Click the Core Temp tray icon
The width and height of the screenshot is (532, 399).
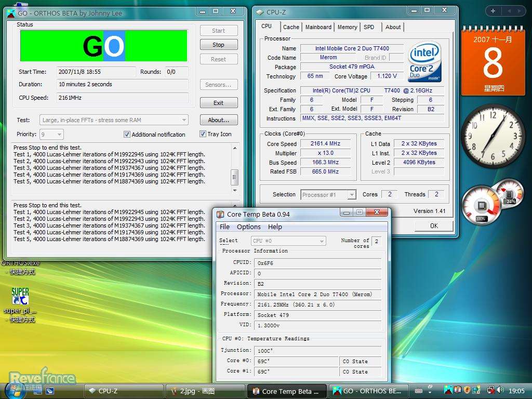(x=457, y=391)
